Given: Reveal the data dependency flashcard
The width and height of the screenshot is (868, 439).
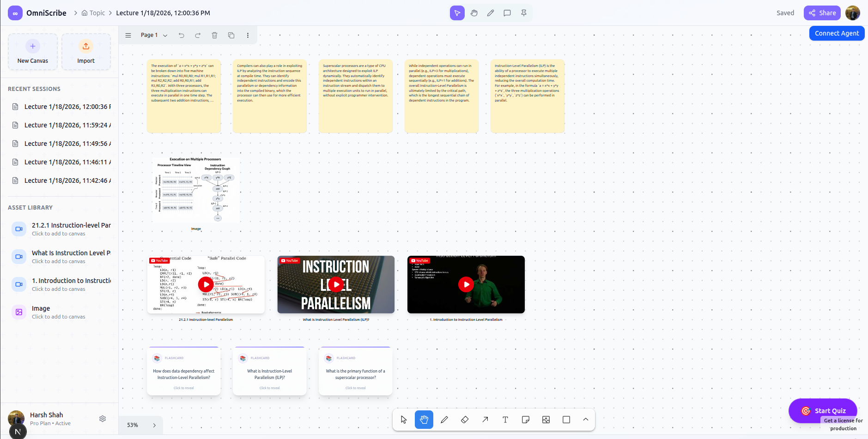Looking at the screenshot, I should [x=184, y=371].
